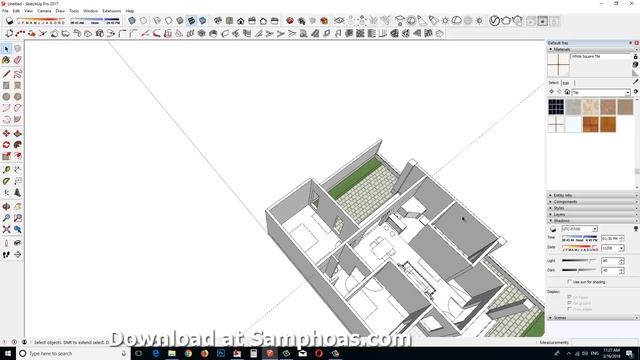Select the Paint Bucket tool
This screenshot has width=640, height=360.
click(6, 60)
